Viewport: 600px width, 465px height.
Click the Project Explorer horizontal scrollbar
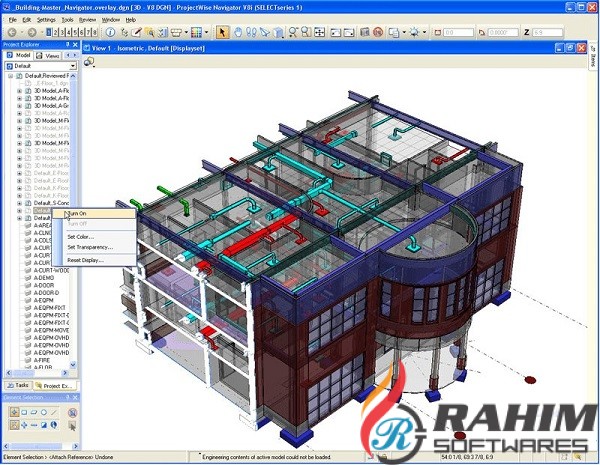coord(37,373)
